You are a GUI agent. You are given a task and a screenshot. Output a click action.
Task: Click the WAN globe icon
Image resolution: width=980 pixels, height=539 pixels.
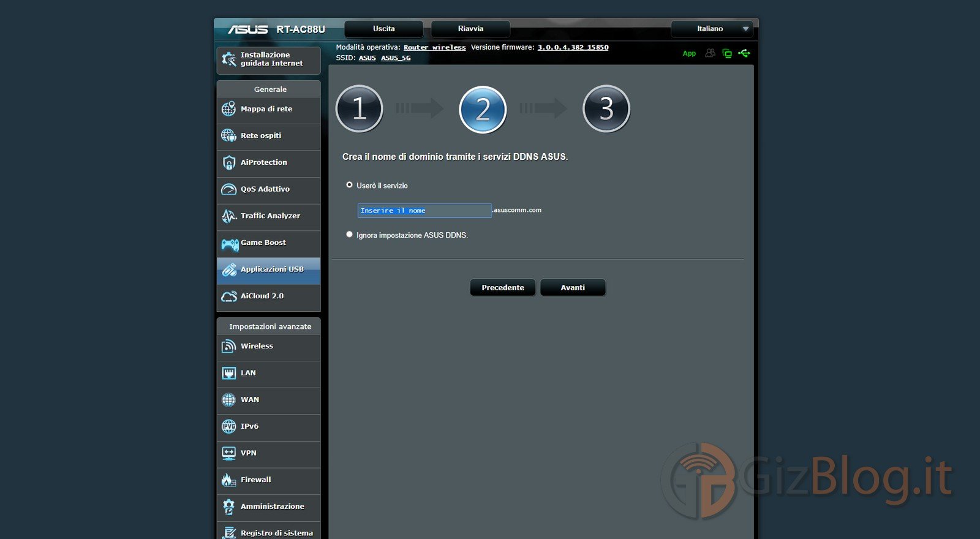[x=228, y=400]
